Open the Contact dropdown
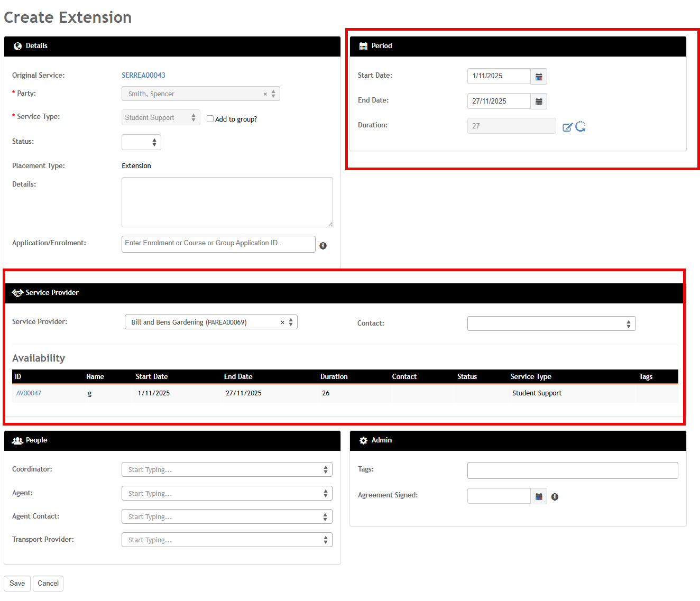 point(551,323)
